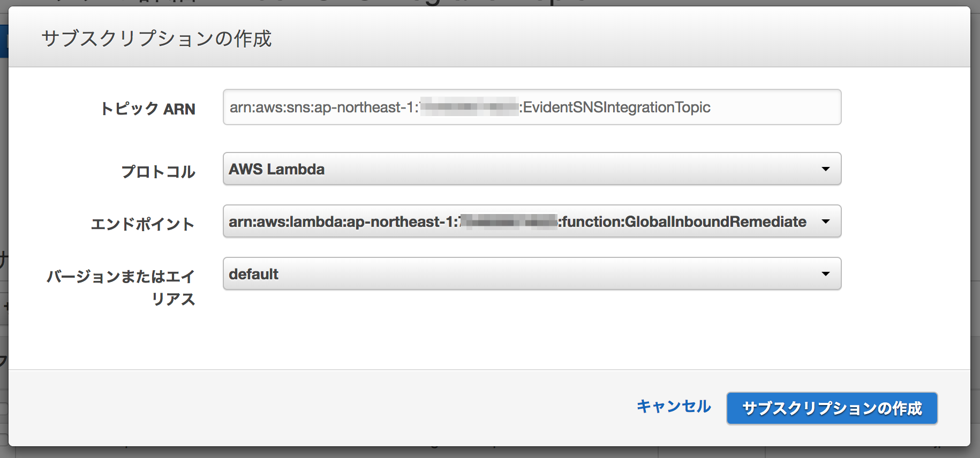The width and height of the screenshot is (980, 458).
Task: Click キャンセル to dismiss dialog
Action: coord(674,407)
